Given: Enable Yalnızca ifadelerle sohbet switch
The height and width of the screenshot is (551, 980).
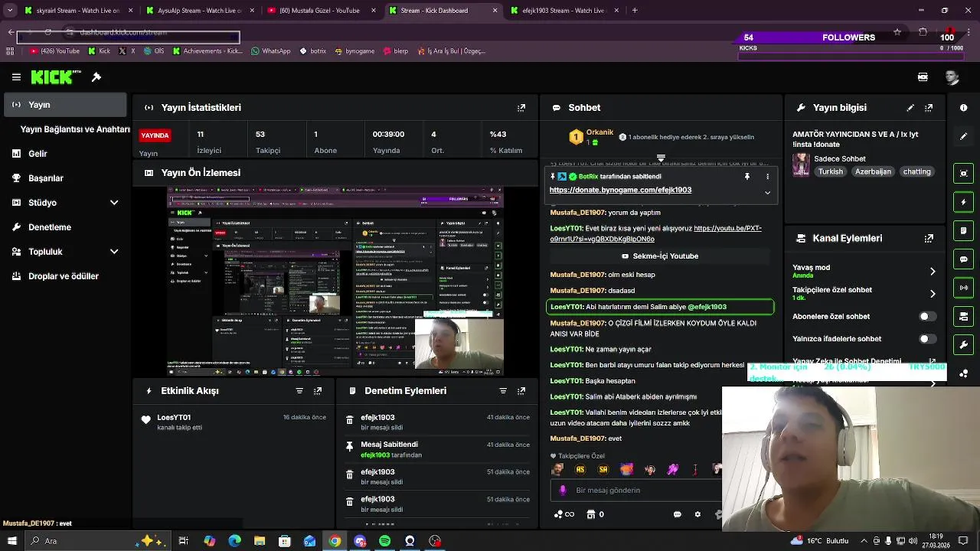Looking at the screenshot, I should click(x=926, y=338).
